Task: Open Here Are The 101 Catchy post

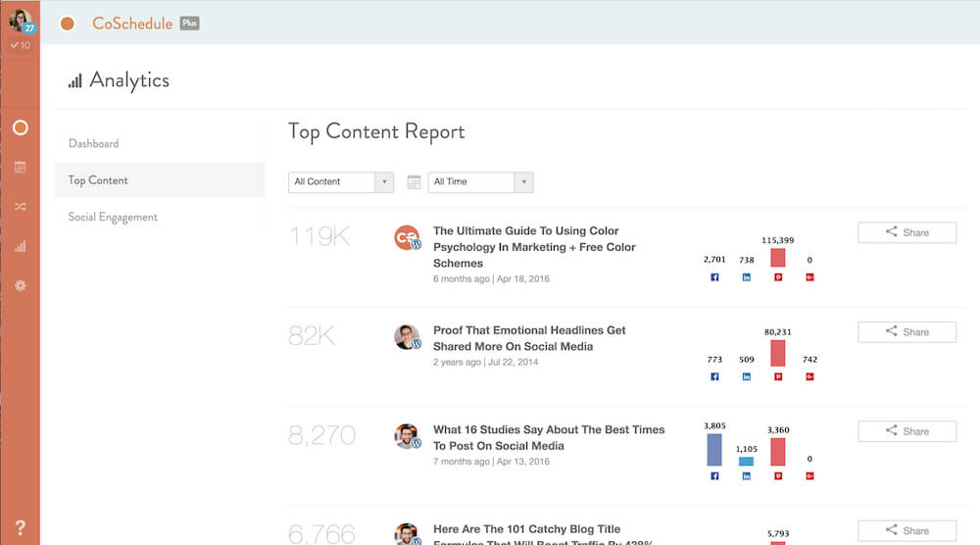Action: point(543,534)
